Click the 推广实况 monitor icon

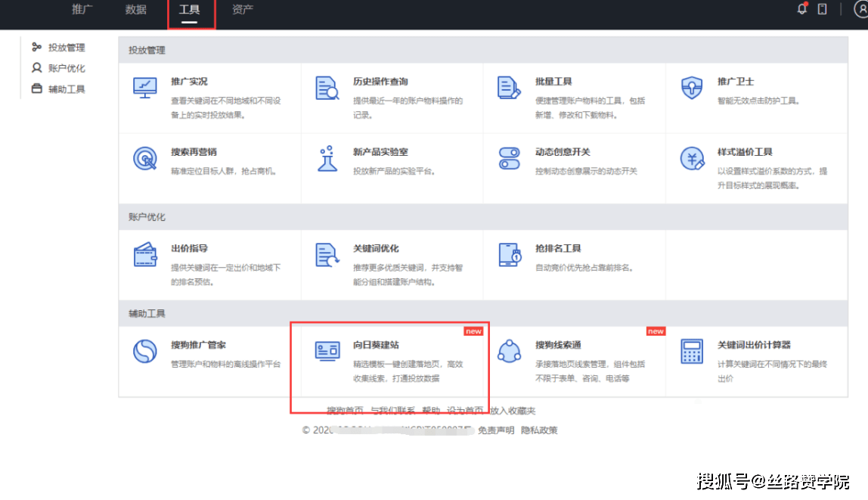coord(145,88)
